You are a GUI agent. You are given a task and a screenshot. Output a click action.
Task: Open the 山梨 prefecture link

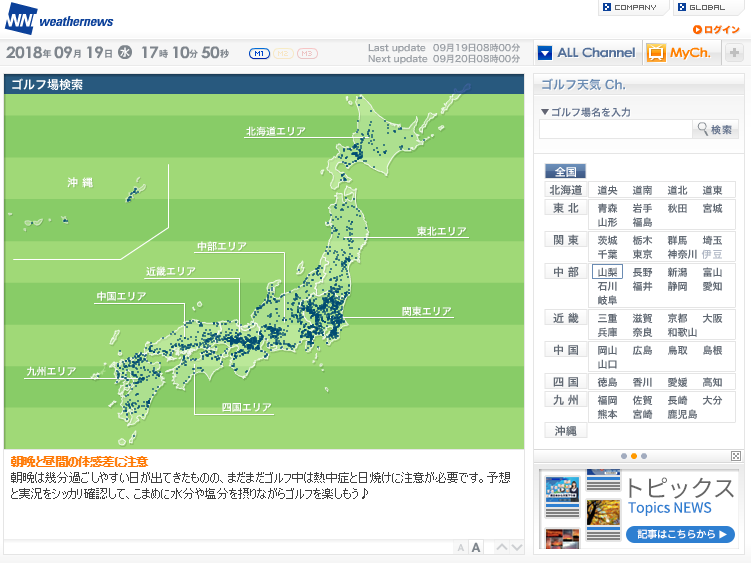[607, 272]
